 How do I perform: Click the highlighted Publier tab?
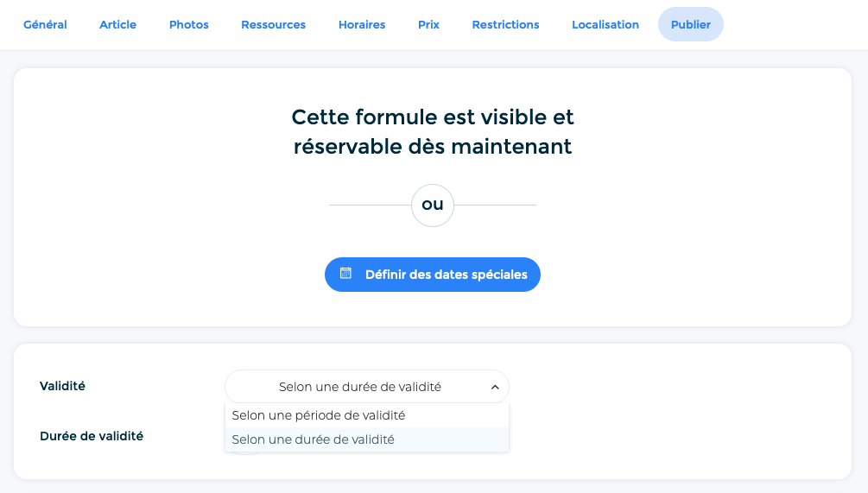click(690, 24)
